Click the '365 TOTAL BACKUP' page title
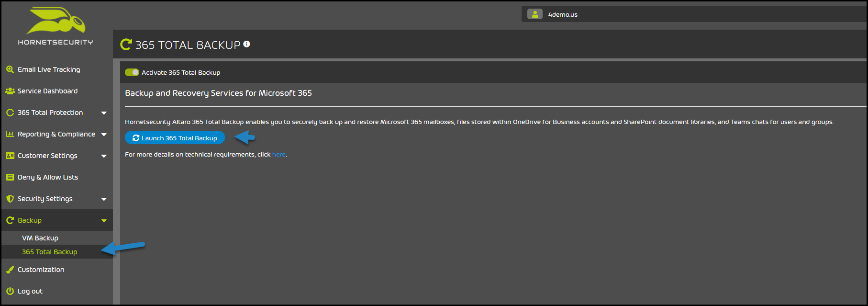 tap(188, 45)
